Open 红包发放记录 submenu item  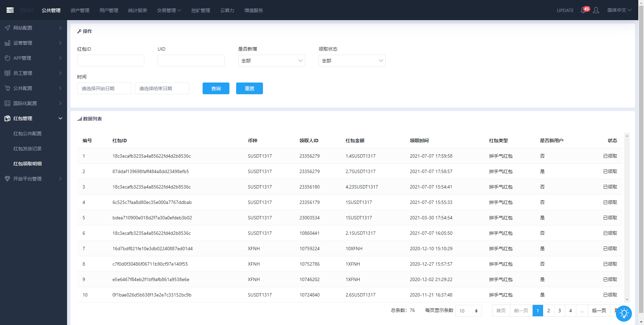(28, 149)
